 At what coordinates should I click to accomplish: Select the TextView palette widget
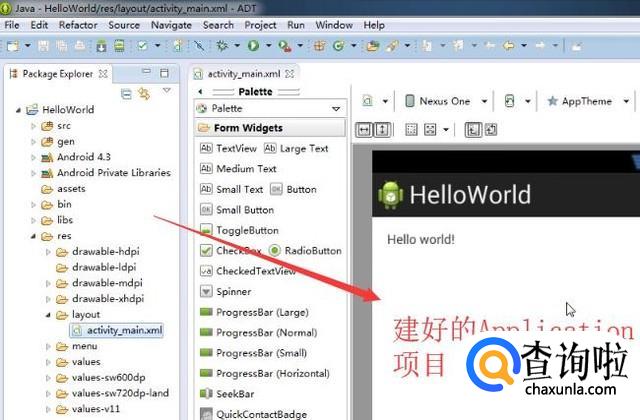point(228,148)
